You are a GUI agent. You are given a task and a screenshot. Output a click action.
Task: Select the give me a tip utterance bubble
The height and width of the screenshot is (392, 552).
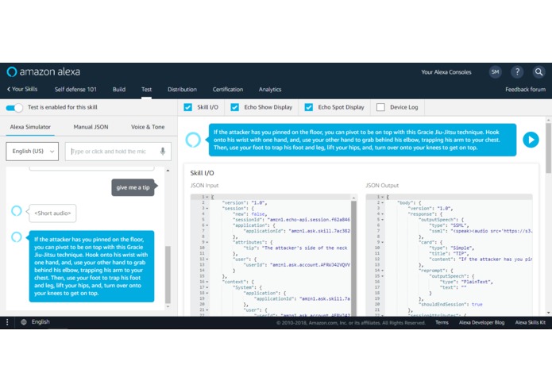133,187
